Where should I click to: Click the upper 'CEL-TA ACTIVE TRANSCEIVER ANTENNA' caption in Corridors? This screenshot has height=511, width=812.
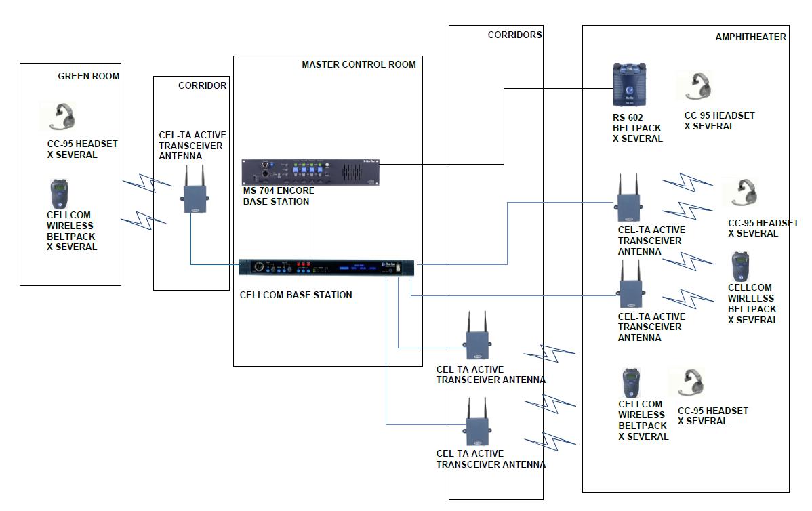(491, 374)
